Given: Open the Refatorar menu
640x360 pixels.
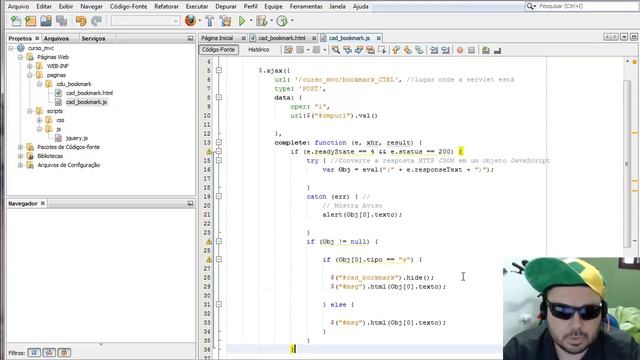Looking at the screenshot, I should tap(166, 7).
